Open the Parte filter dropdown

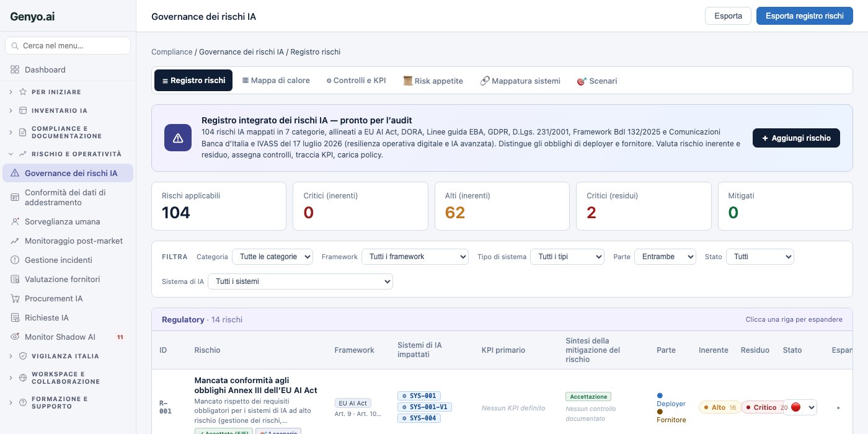(x=665, y=257)
